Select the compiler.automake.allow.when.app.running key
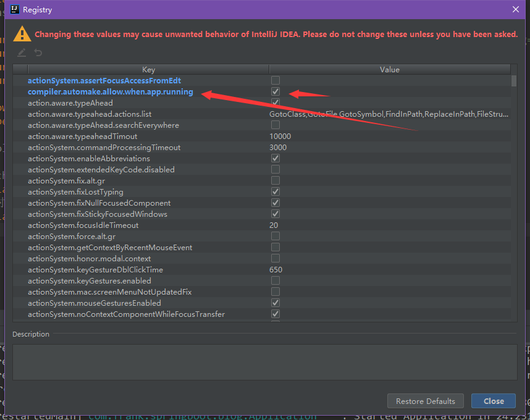Image resolution: width=530 pixels, height=420 pixels. pos(110,91)
